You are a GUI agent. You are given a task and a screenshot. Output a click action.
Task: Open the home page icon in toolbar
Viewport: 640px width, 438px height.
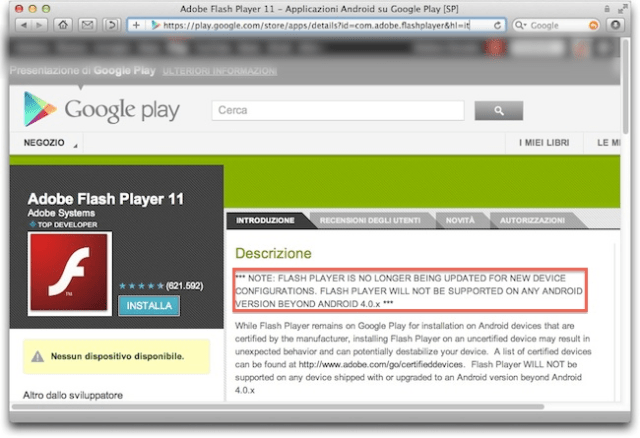pos(62,24)
